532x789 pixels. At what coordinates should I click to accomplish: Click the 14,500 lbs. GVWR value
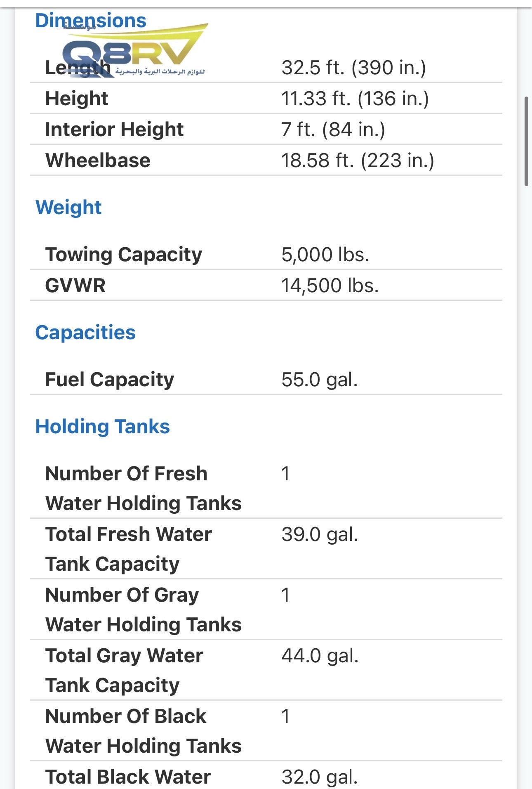point(330,286)
